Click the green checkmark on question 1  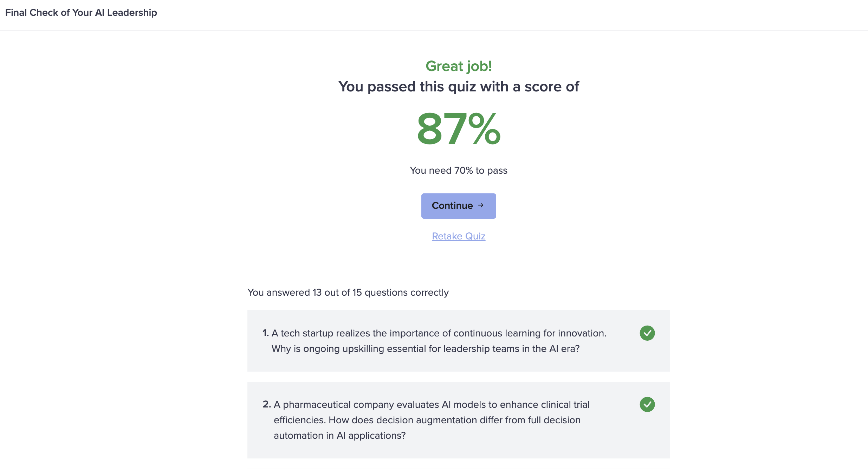pyautogui.click(x=647, y=333)
